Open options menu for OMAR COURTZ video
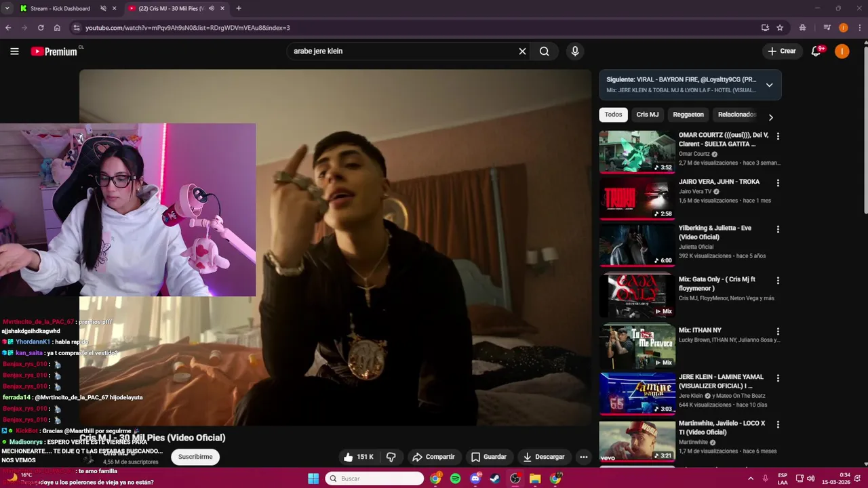Image resolution: width=868 pixels, height=488 pixels. point(778,136)
